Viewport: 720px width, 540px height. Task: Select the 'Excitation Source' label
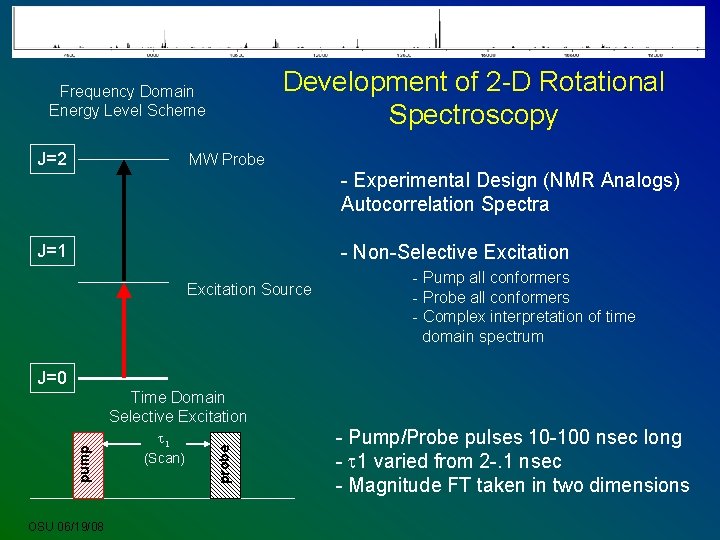pyautogui.click(x=249, y=289)
